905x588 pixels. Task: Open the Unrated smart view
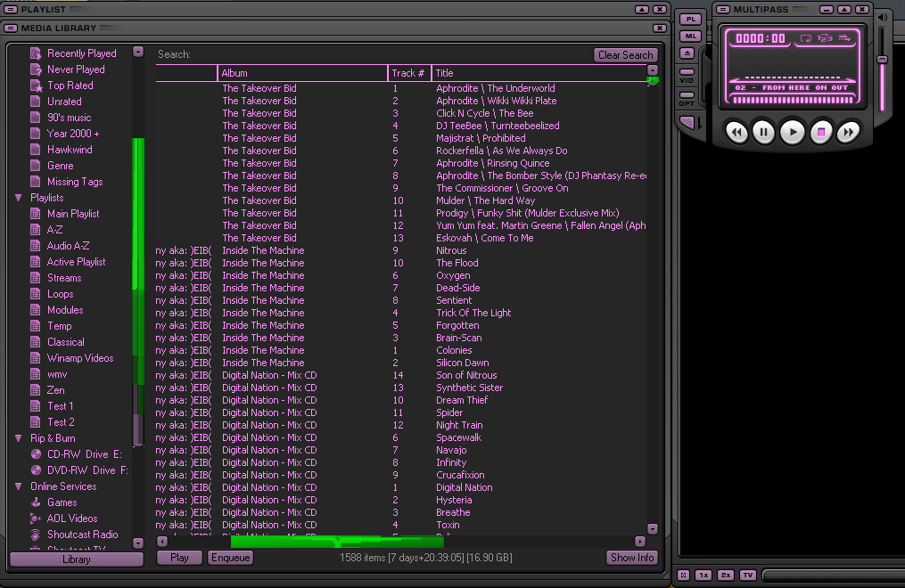tap(64, 102)
